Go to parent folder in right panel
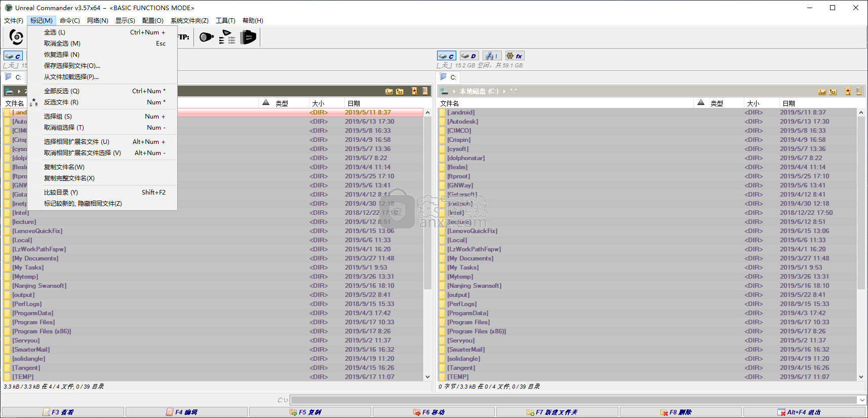The image size is (868, 418). [x=834, y=92]
